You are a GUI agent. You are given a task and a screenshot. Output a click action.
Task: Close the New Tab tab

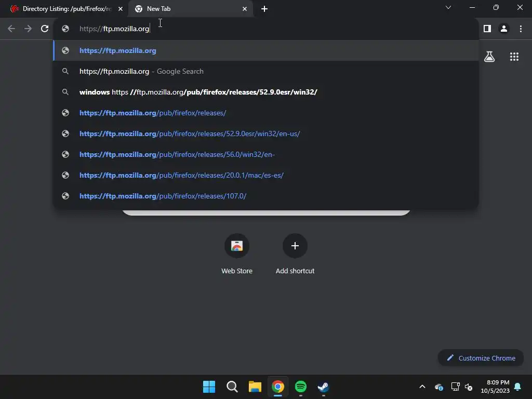pyautogui.click(x=245, y=9)
